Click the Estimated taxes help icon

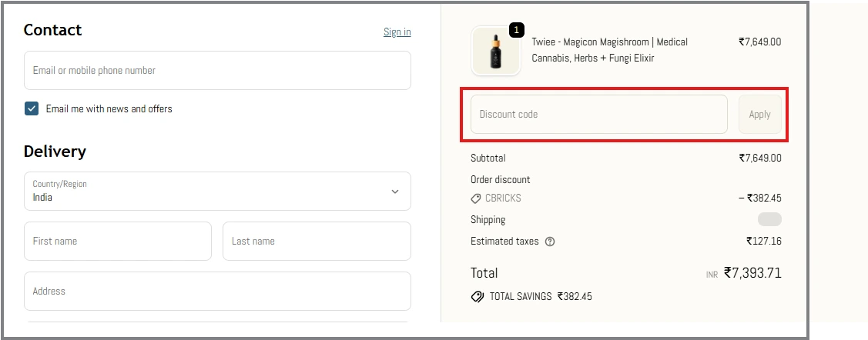[550, 242]
